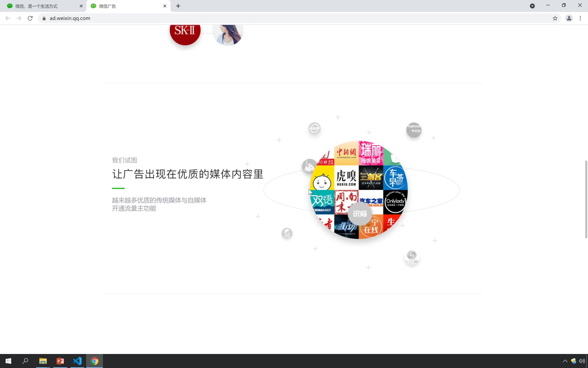Open a new browser tab
Screen dimensions: 588x368
pos(178,6)
